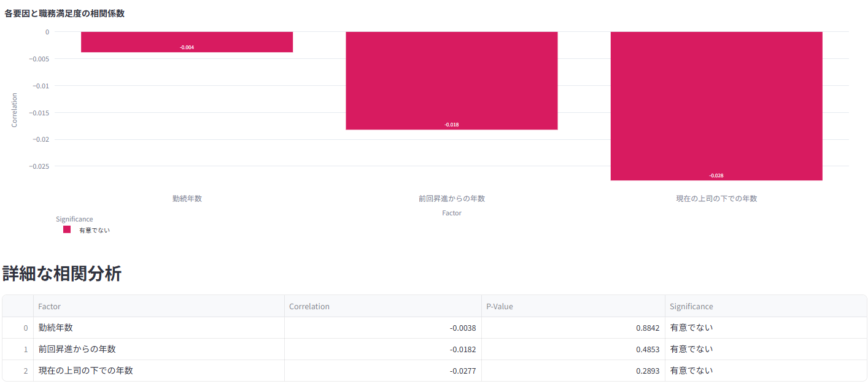Screen dimensions: 868x389
Task: Sort table by Correlation column header
Action: 382,306
